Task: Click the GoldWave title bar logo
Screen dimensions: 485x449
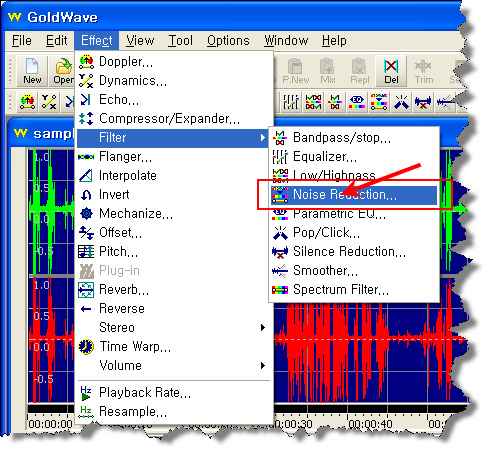Action: coord(15,17)
